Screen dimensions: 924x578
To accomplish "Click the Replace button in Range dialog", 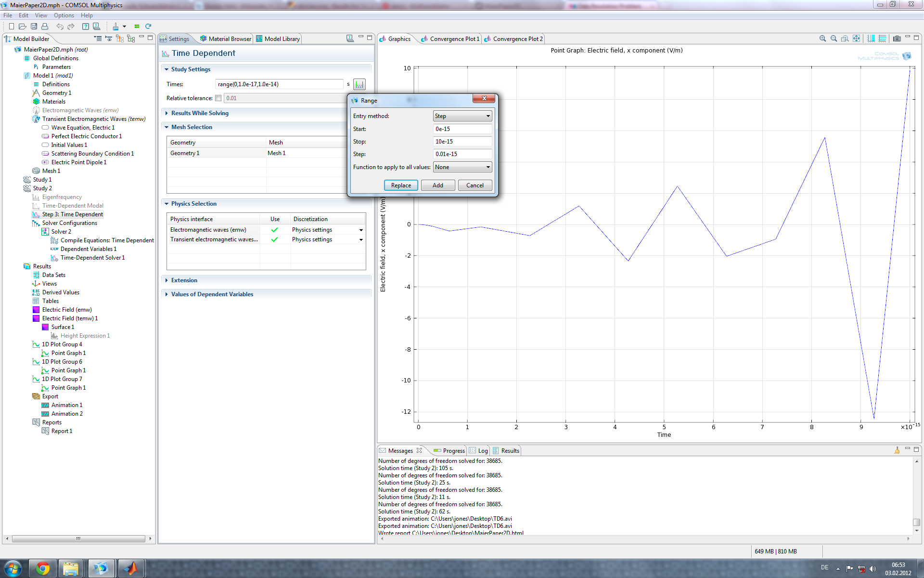I will [400, 185].
